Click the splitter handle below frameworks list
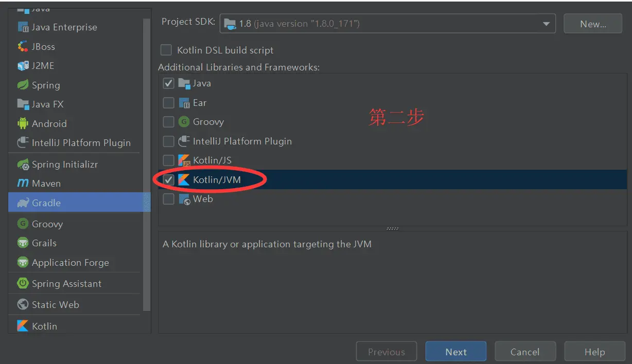Image resolution: width=632 pixels, height=364 pixels. click(392, 228)
